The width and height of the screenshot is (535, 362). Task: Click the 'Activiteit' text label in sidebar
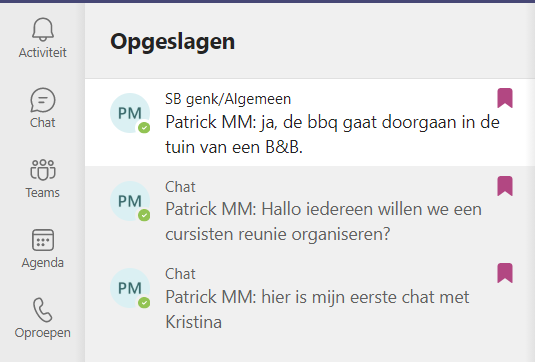click(x=43, y=53)
